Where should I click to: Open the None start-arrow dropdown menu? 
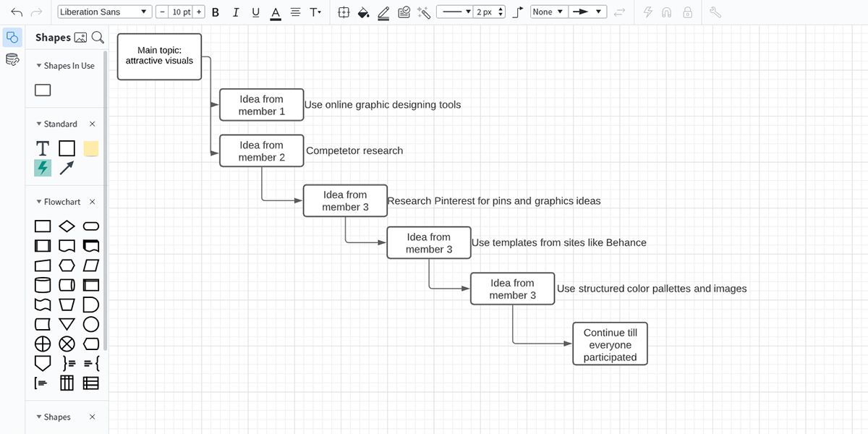[x=548, y=12]
